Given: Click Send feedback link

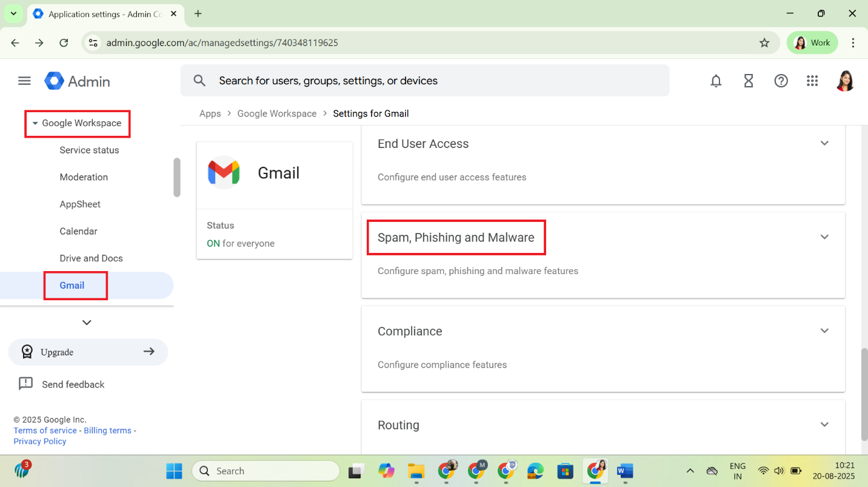Looking at the screenshot, I should tap(73, 385).
